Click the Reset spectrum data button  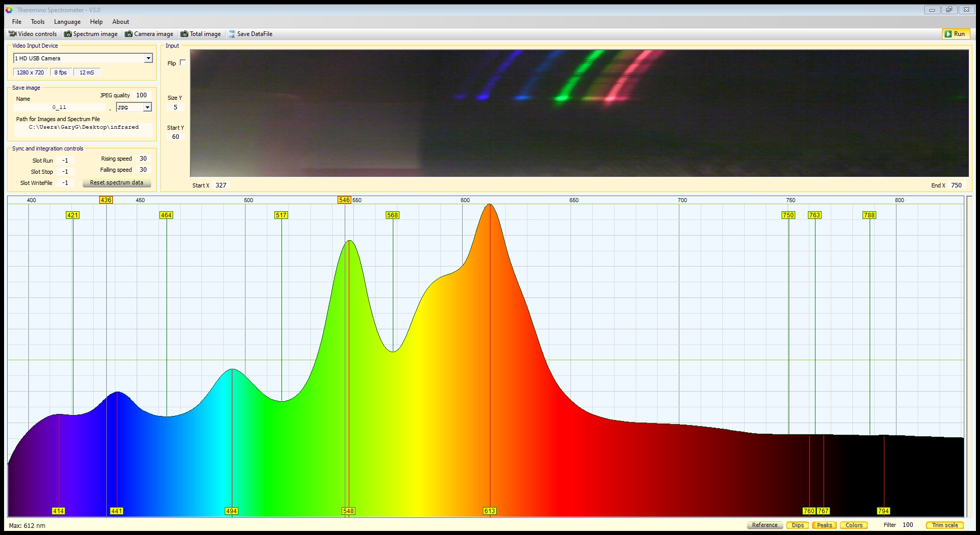click(116, 182)
